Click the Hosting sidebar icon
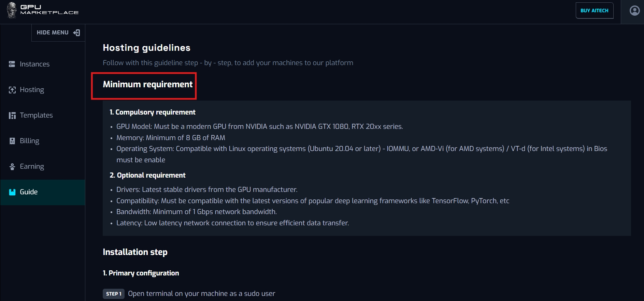This screenshot has width=644, height=301. [12, 90]
